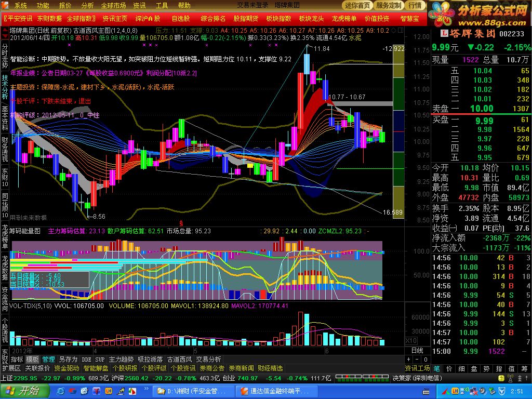The height and width of the screenshot is (399, 532).
Task: Open 智慧宝 in the red toolbar
Action: click(x=409, y=19)
